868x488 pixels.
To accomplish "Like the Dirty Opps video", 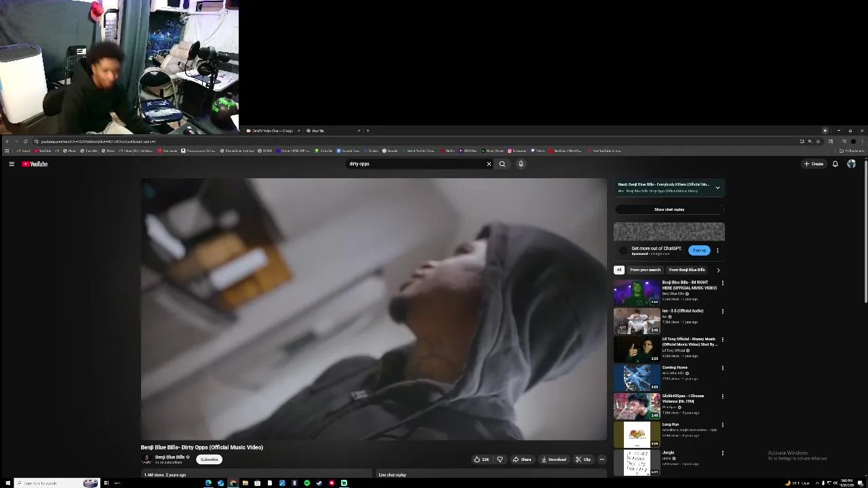I will (482, 460).
